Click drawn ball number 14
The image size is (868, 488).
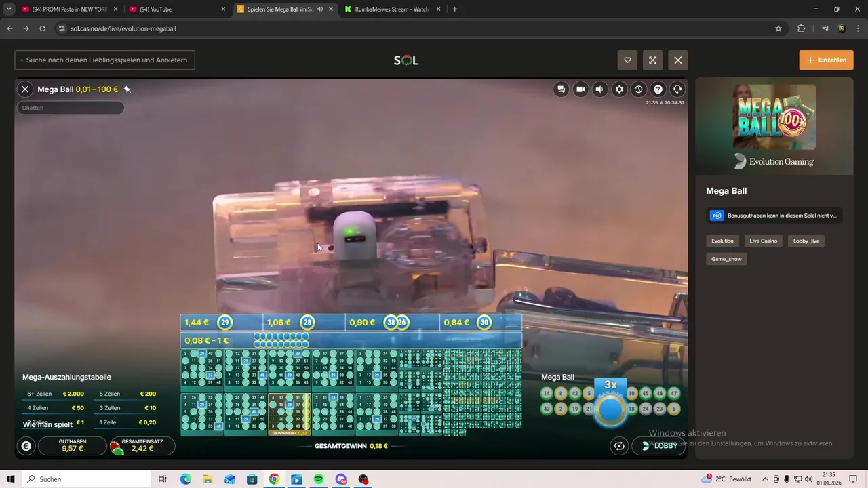coord(547,393)
